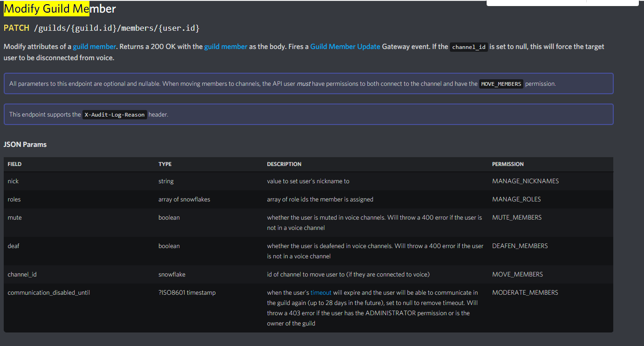The width and height of the screenshot is (644, 346).
Task: Click the Modify Guild Member heading
Action: pyautogui.click(x=60, y=8)
